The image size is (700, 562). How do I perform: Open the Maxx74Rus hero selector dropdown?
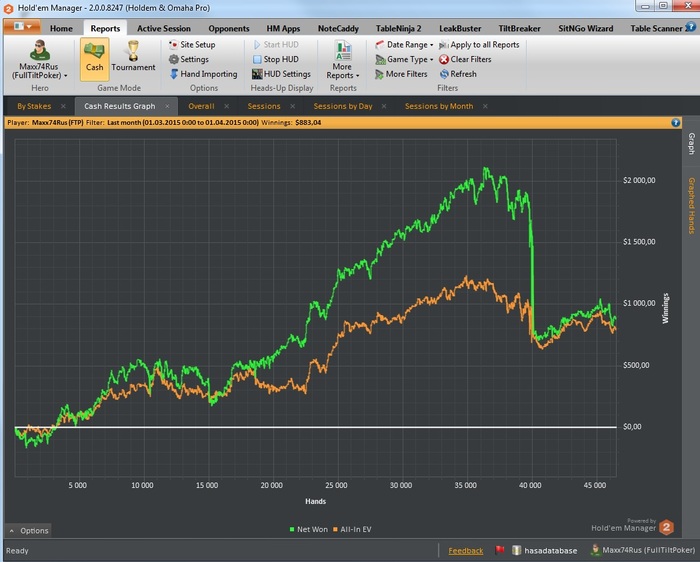click(39, 60)
